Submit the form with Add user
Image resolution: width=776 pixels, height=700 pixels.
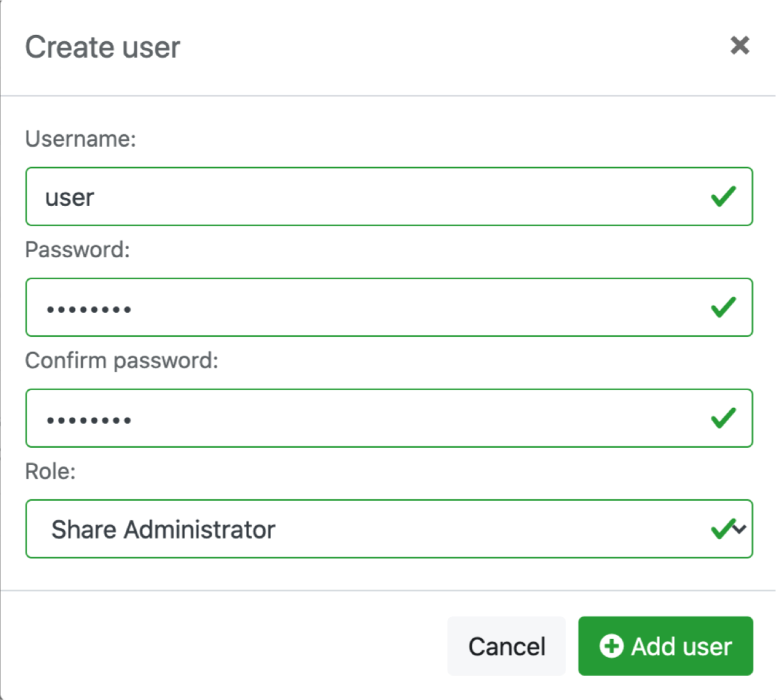[665, 646]
